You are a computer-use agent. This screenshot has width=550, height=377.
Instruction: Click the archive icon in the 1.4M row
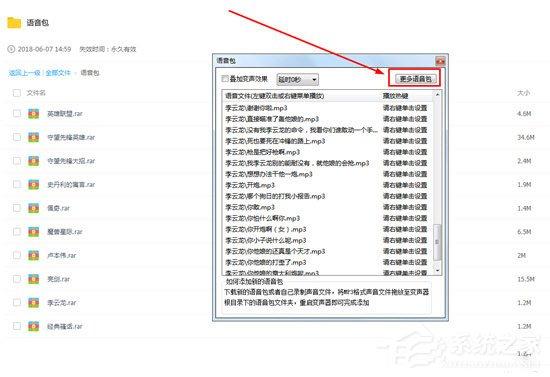tap(34, 208)
